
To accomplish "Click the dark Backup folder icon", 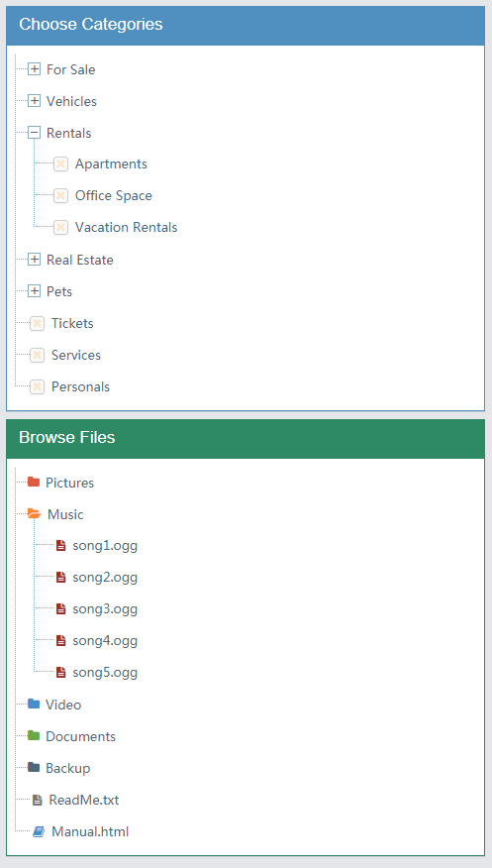I will pyautogui.click(x=34, y=767).
